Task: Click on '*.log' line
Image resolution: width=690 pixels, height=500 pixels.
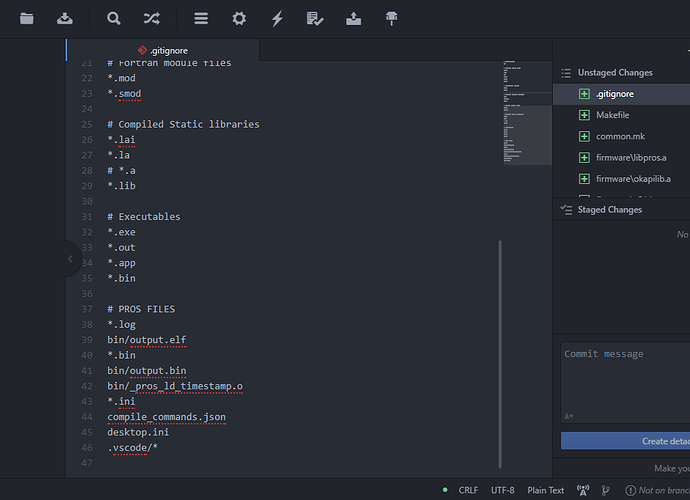Action: click(x=121, y=325)
